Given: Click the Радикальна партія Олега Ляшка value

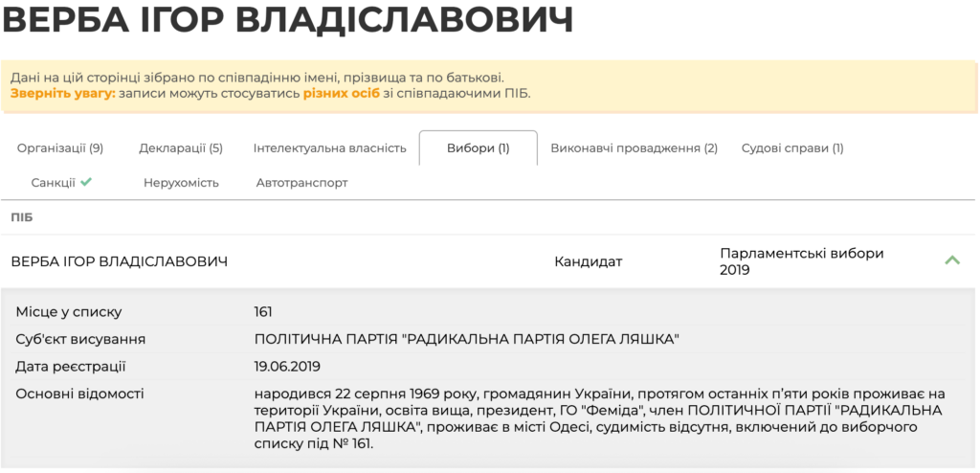Looking at the screenshot, I should (x=466, y=339).
